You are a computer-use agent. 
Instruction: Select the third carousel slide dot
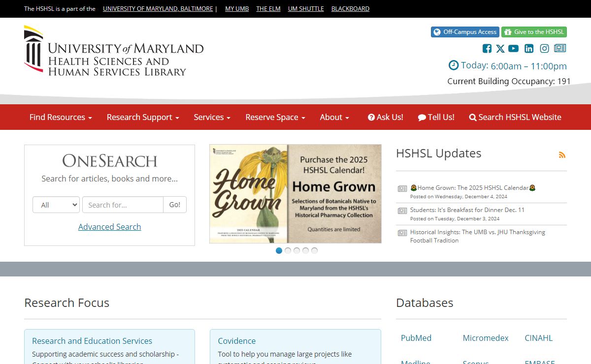(x=297, y=250)
